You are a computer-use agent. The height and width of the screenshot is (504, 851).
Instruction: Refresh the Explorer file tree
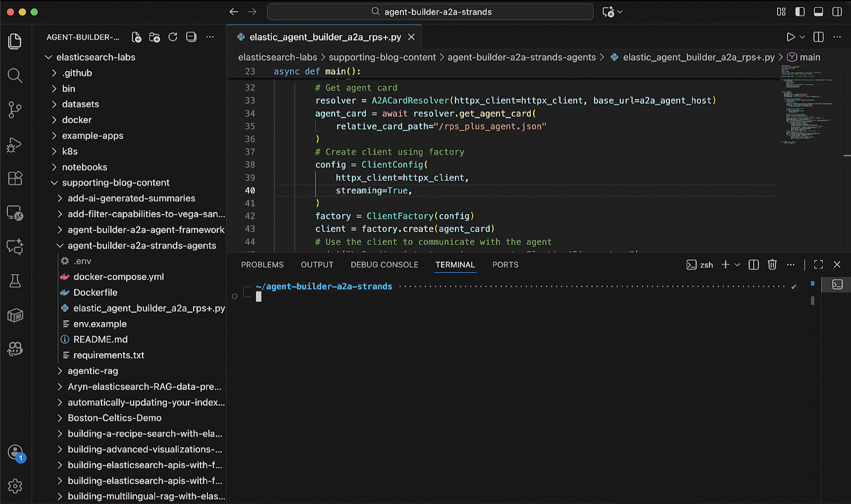tap(173, 37)
